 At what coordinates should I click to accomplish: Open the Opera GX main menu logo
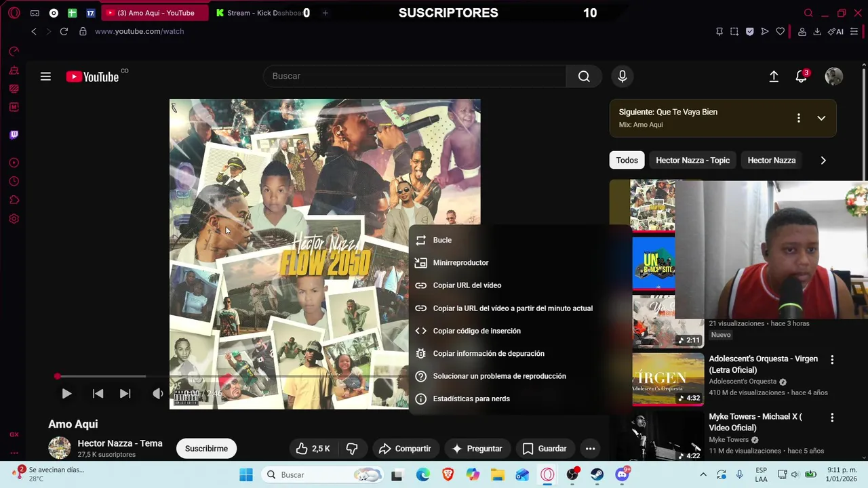(14, 13)
